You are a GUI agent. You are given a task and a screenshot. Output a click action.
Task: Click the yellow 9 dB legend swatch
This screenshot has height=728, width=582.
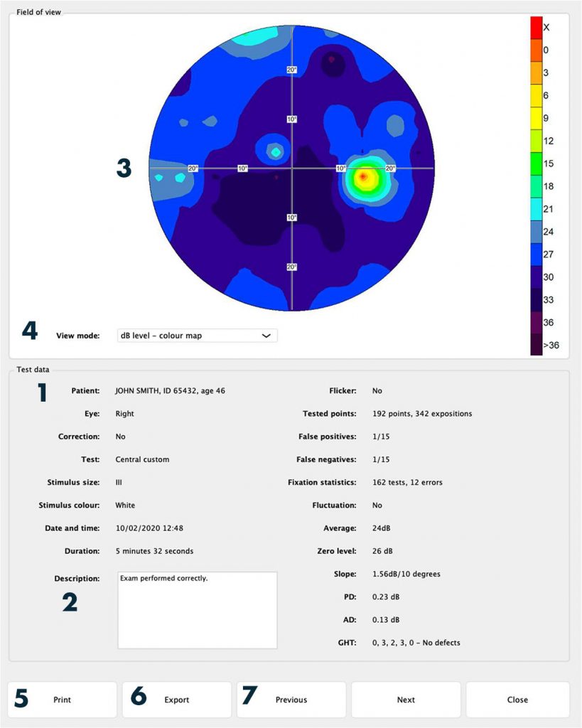pos(537,119)
